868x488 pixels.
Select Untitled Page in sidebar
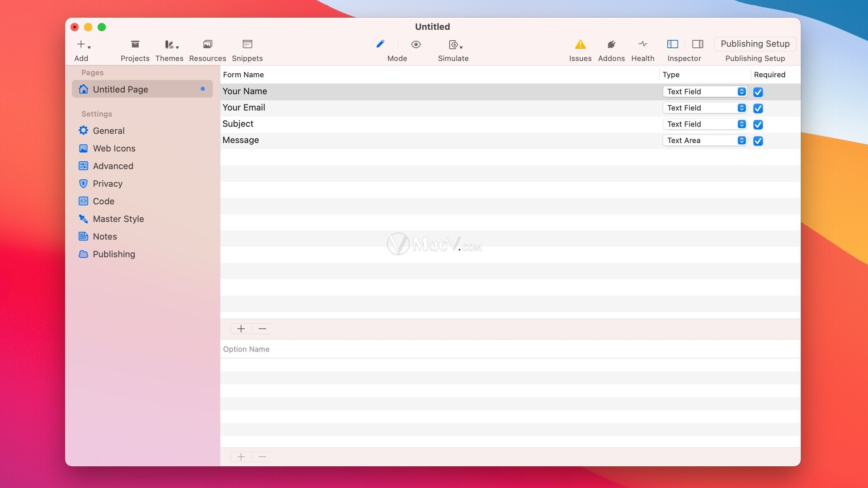[x=142, y=89]
